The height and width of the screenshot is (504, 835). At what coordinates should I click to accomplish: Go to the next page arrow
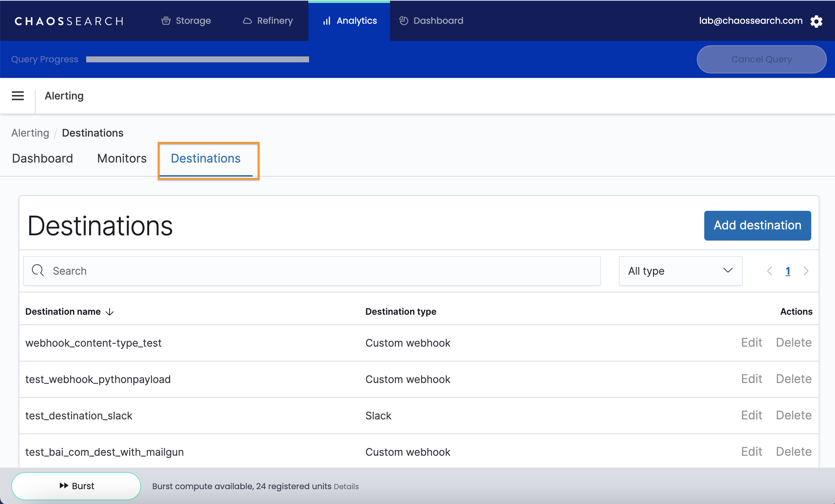pyautogui.click(x=806, y=271)
